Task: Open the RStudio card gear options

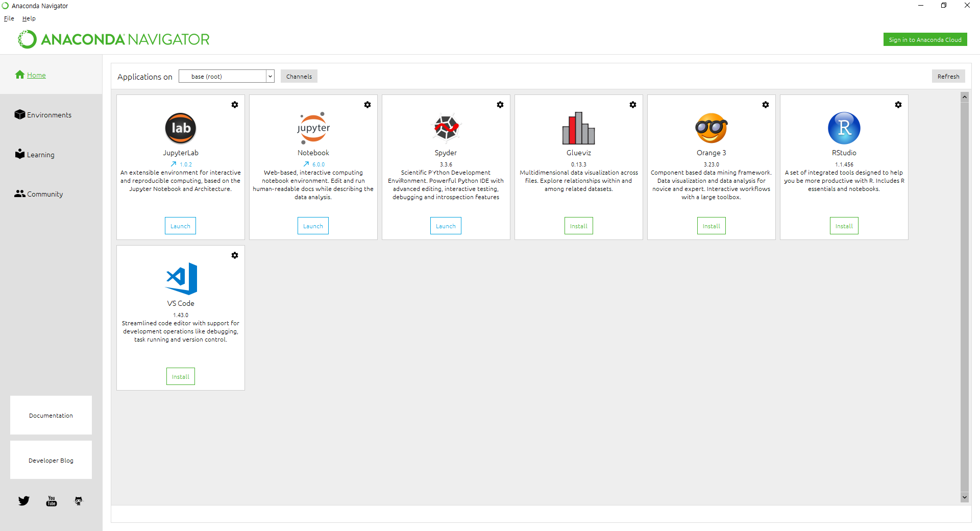Action: point(898,105)
